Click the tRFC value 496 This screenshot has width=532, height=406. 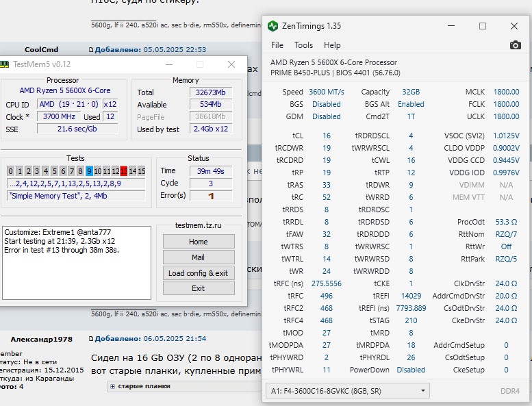click(327, 296)
